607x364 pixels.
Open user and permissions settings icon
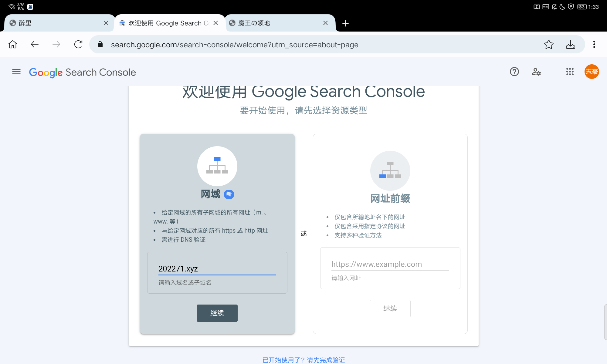[x=536, y=72]
